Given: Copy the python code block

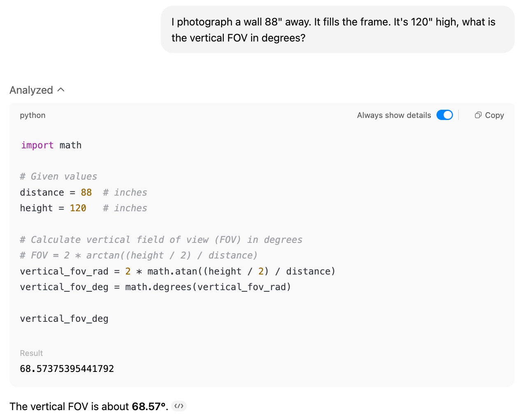Looking at the screenshot, I should click(494, 115).
